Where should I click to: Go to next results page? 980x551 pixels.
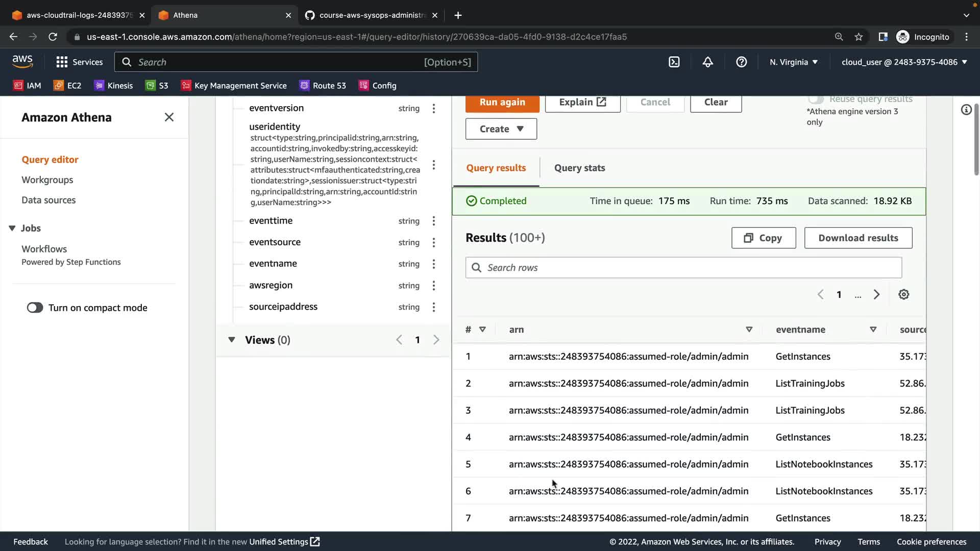(876, 294)
